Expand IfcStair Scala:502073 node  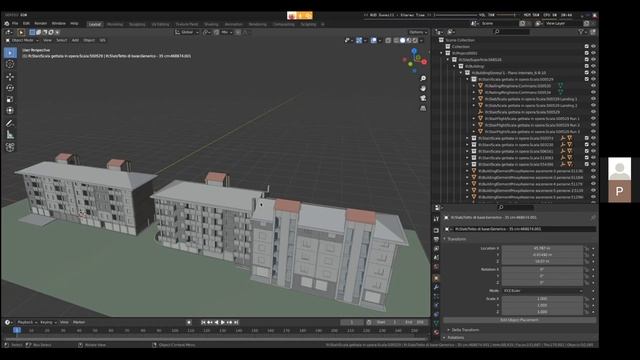(467, 138)
